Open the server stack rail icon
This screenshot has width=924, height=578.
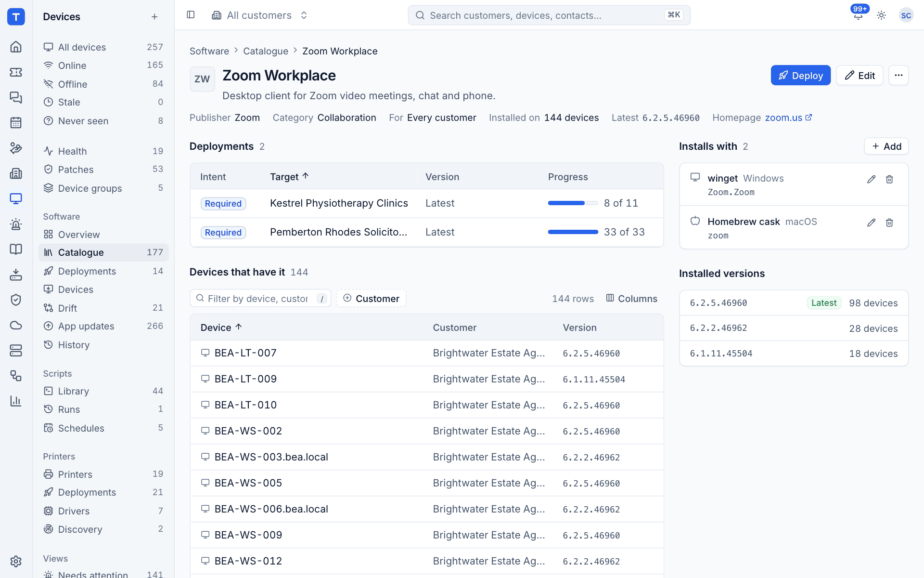[16, 350]
